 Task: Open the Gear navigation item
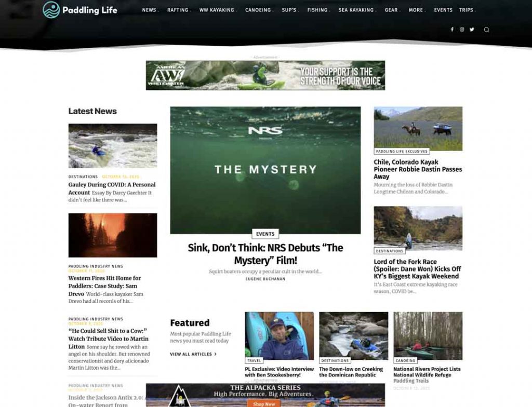tap(392, 10)
